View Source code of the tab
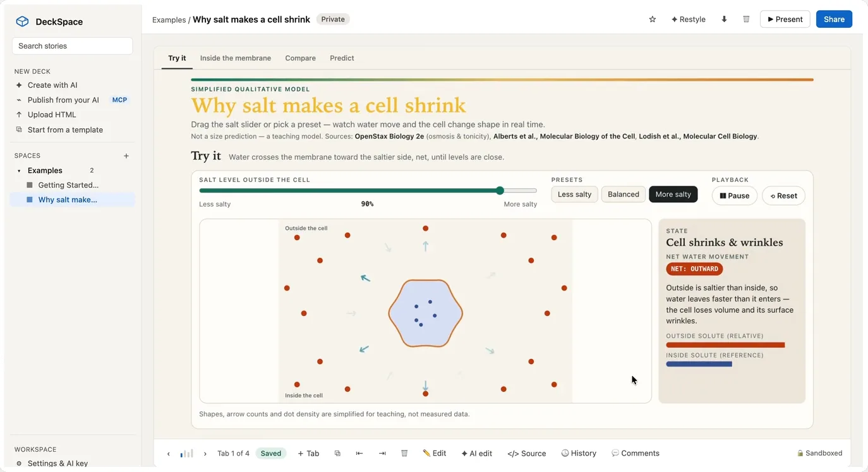868x472 pixels. (526, 454)
